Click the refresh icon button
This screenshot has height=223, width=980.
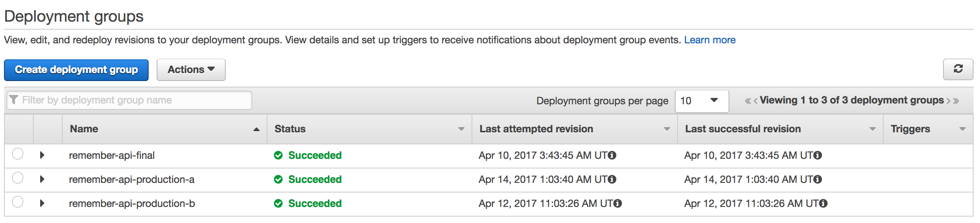pyautogui.click(x=958, y=69)
